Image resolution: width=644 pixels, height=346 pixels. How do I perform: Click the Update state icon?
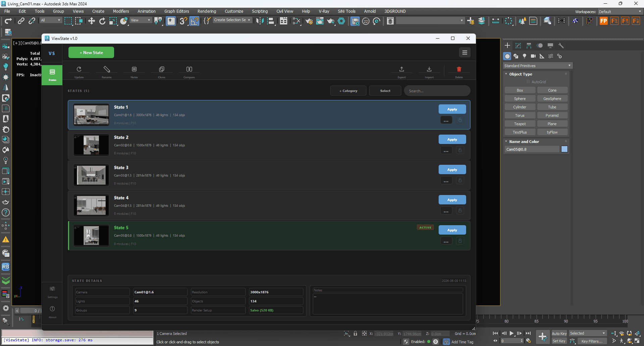tap(79, 69)
